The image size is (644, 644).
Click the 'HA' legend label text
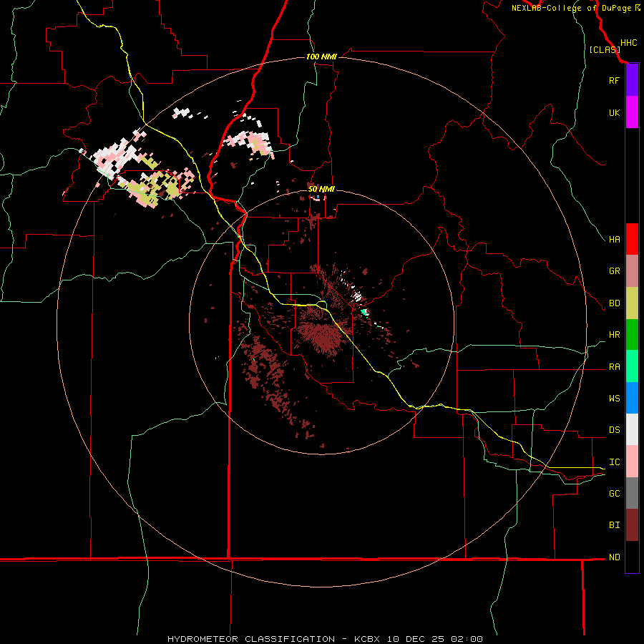tap(614, 240)
